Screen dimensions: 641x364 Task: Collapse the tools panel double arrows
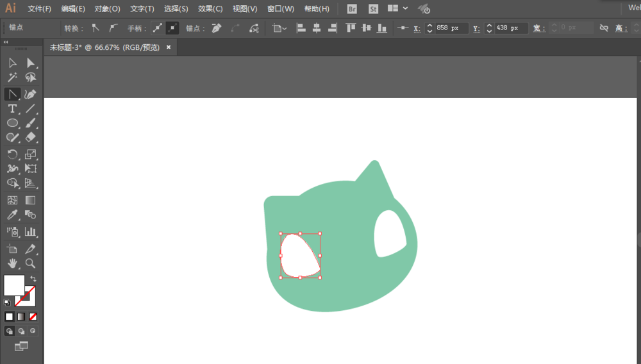coord(6,42)
